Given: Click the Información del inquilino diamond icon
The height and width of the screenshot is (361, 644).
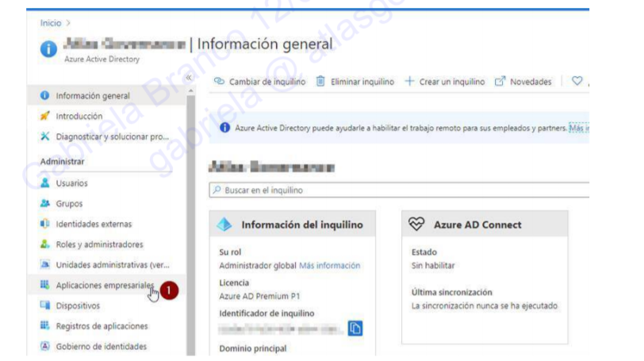Looking at the screenshot, I should (224, 225).
